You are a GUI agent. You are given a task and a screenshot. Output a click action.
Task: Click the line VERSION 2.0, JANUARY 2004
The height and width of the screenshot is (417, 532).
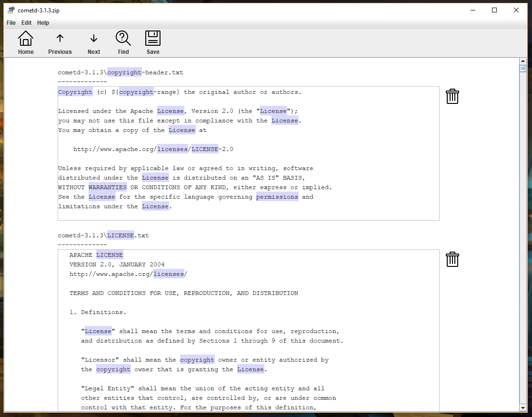click(x=117, y=264)
